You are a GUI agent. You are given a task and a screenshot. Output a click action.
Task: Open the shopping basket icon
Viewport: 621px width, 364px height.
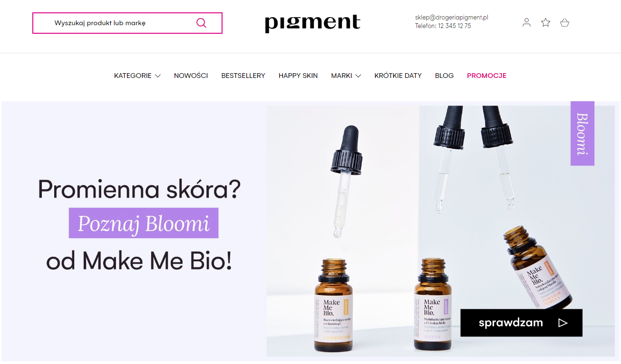pyautogui.click(x=564, y=22)
